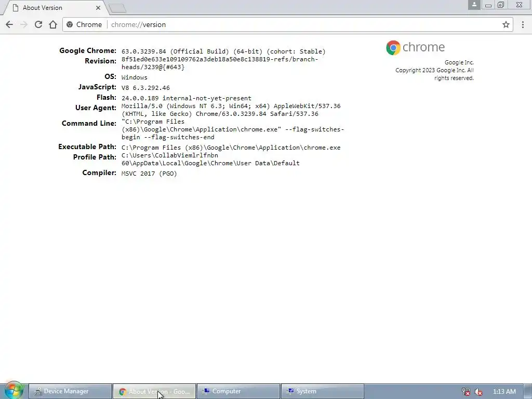Go back using the browser back arrow
The width and height of the screenshot is (532, 399).
9,24
